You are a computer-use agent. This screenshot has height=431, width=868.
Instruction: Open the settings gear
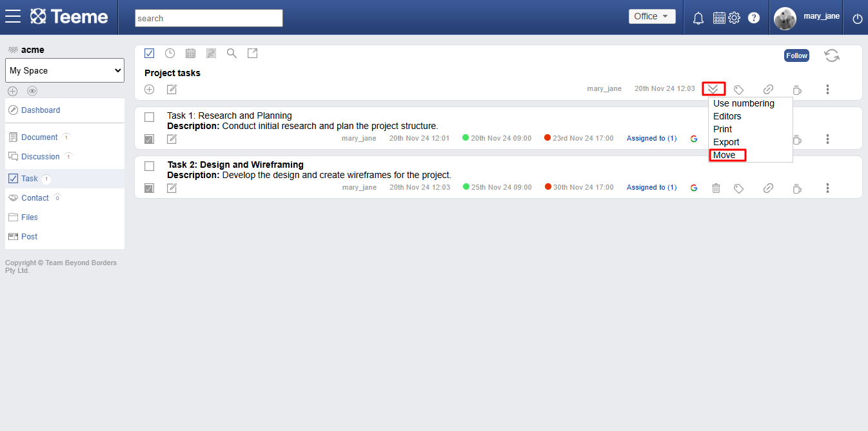tap(734, 18)
